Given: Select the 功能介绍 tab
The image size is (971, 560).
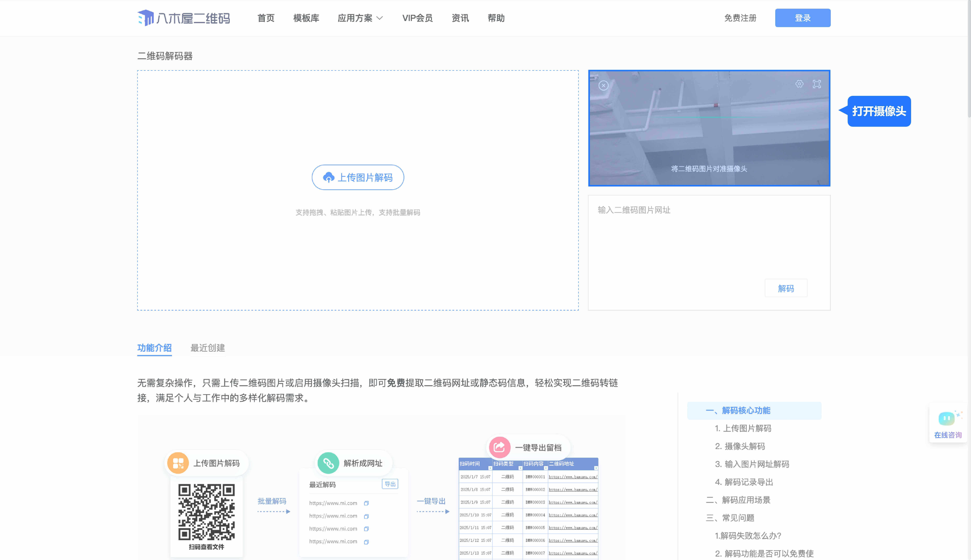Looking at the screenshot, I should (154, 348).
